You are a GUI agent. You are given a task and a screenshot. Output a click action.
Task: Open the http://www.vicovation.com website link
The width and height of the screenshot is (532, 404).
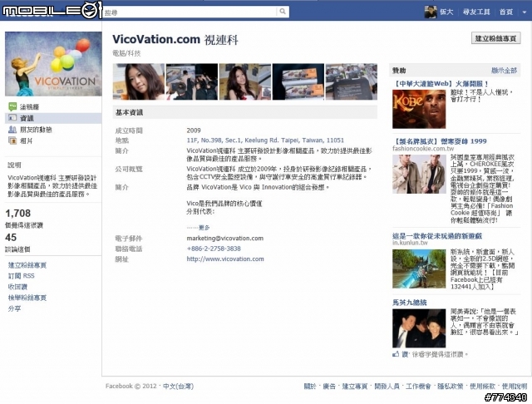[225, 259]
